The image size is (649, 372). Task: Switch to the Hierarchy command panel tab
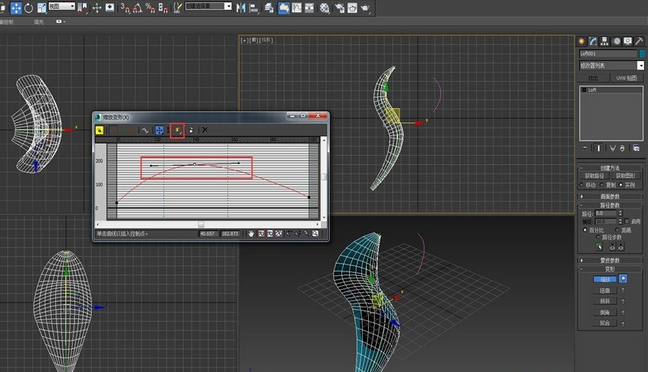(604, 41)
